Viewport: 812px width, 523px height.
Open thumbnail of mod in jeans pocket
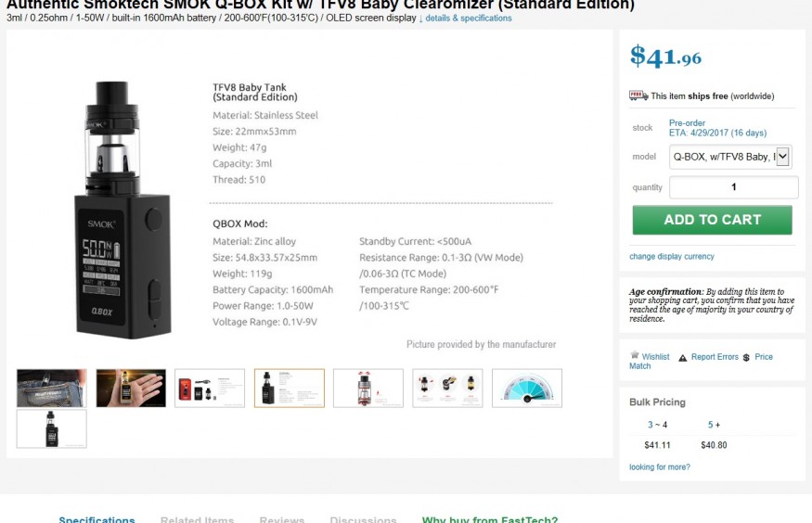click(52, 388)
